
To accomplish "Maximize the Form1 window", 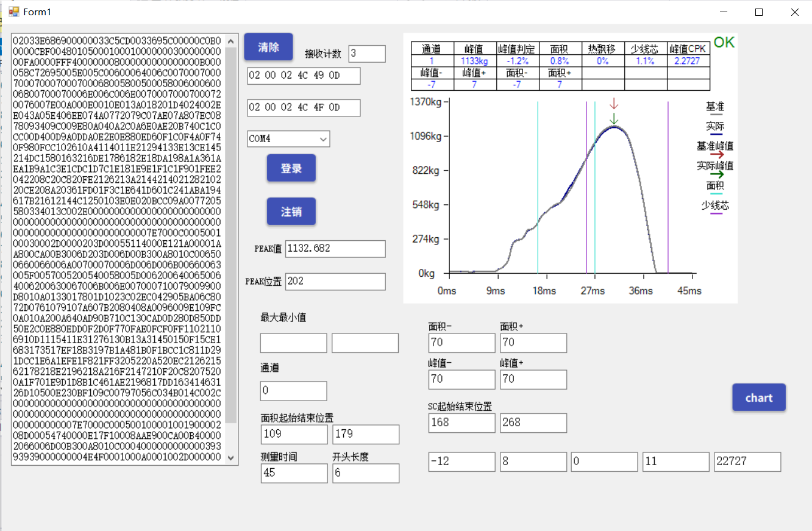I will [759, 12].
